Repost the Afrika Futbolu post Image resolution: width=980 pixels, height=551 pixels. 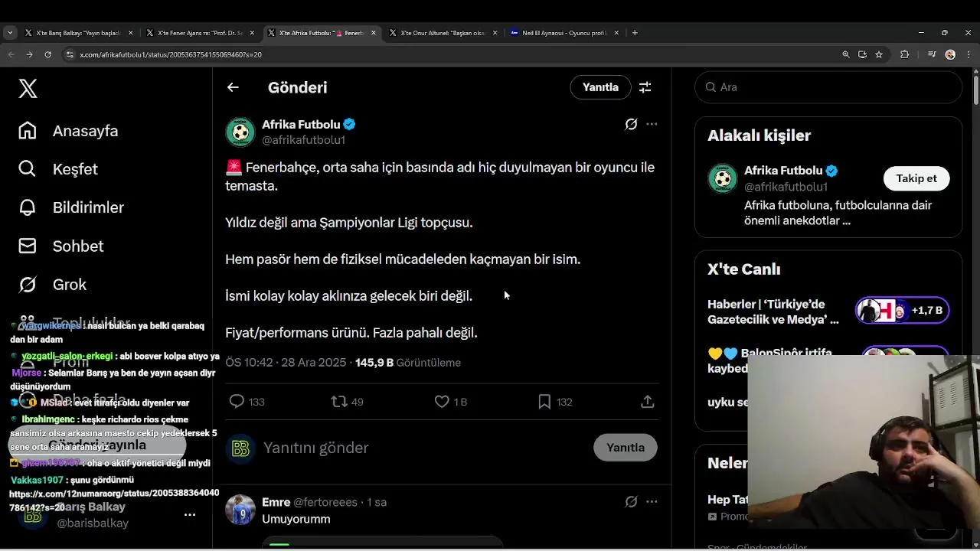coord(339,402)
